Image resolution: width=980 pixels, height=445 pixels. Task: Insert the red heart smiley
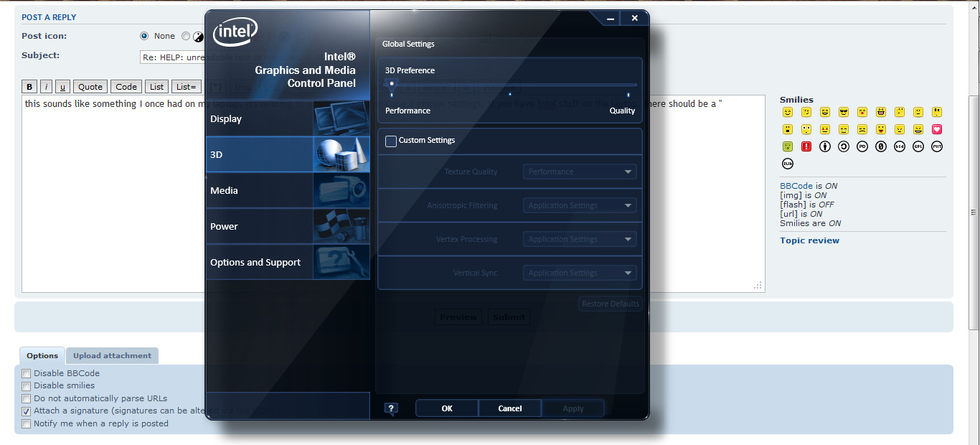tap(937, 130)
